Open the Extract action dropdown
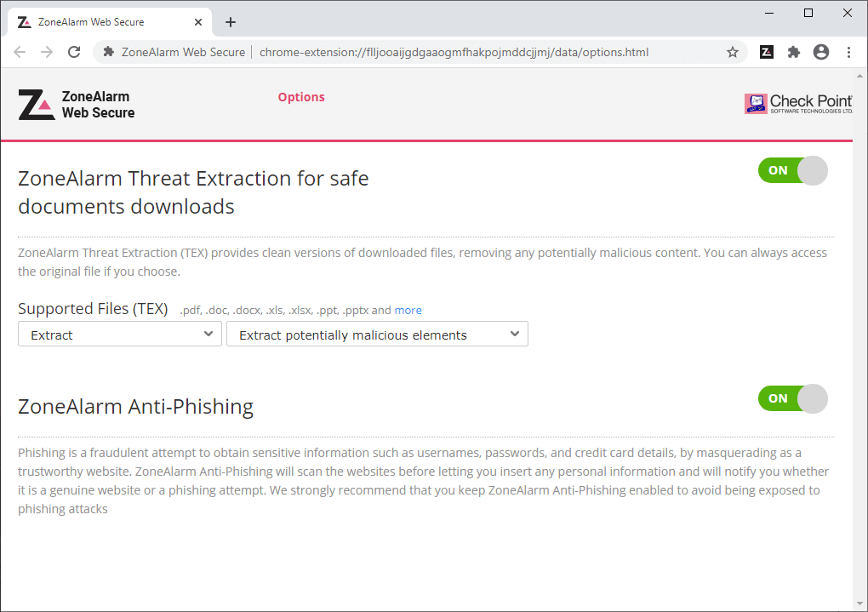The width and height of the screenshot is (868, 612). coord(119,334)
